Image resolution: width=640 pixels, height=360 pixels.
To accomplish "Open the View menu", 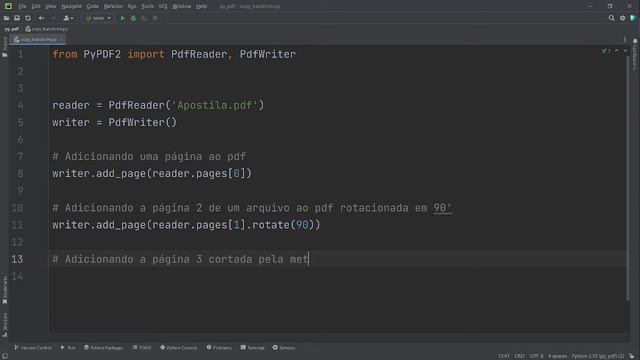I will pyautogui.click(x=50, y=6).
